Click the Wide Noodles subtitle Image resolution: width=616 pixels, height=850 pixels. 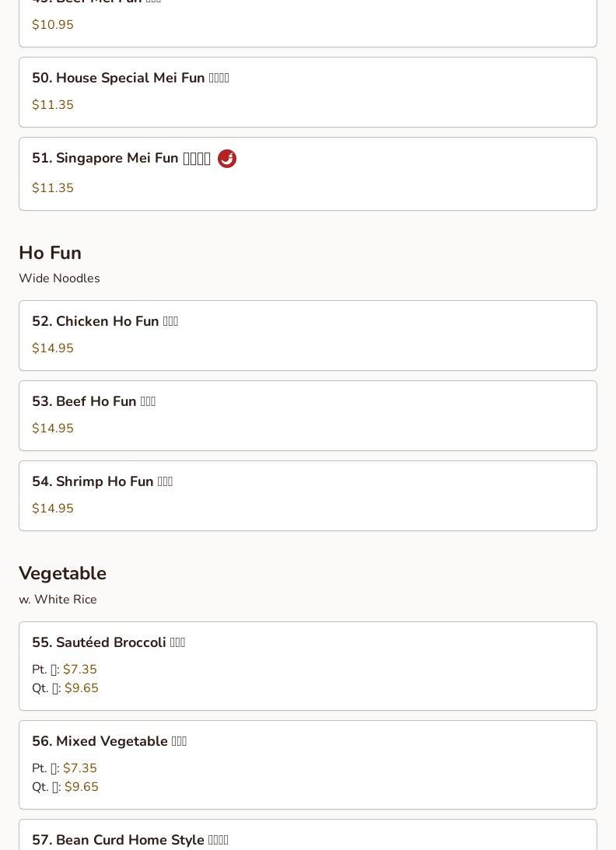59,278
